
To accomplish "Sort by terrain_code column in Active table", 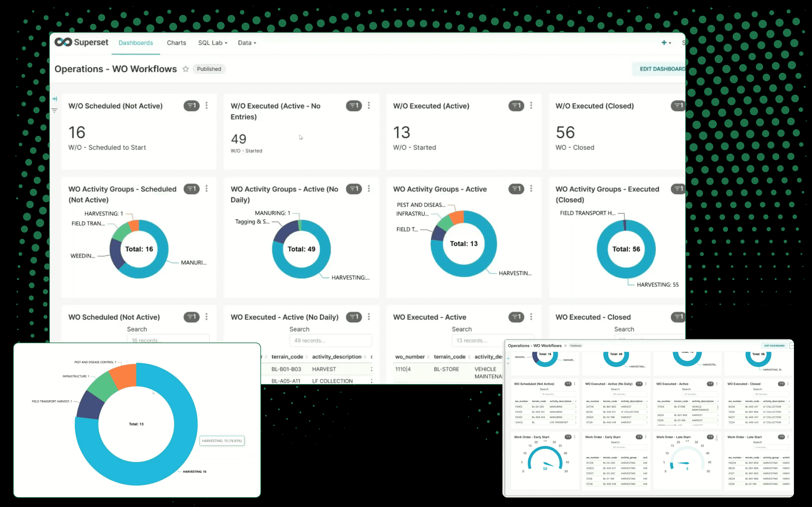I will coord(449,357).
